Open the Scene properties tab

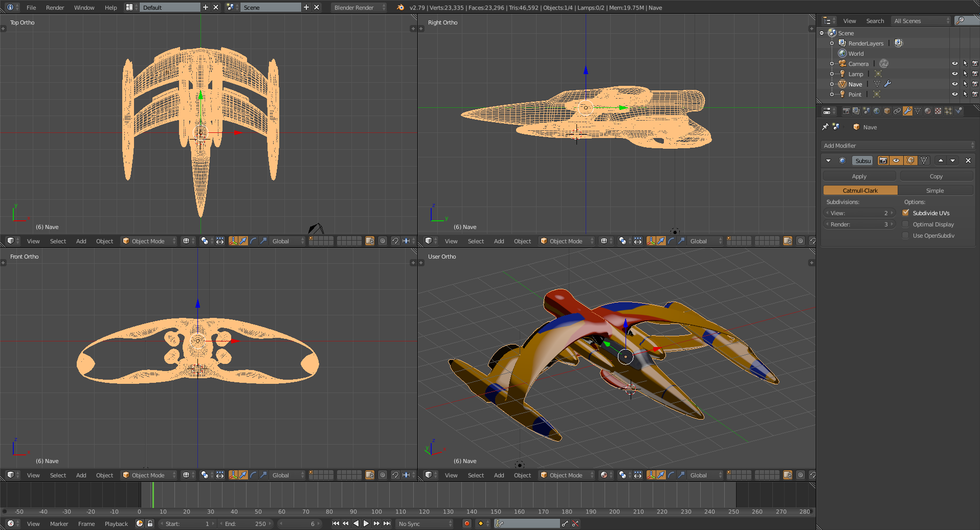pyautogui.click(x=866, y=111)
